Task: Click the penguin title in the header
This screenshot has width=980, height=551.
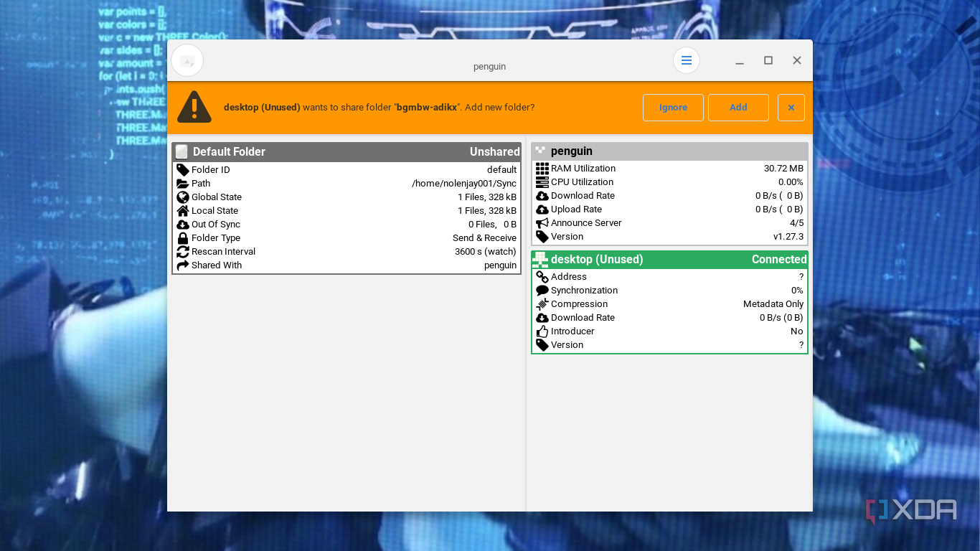Action: point(489,66)
